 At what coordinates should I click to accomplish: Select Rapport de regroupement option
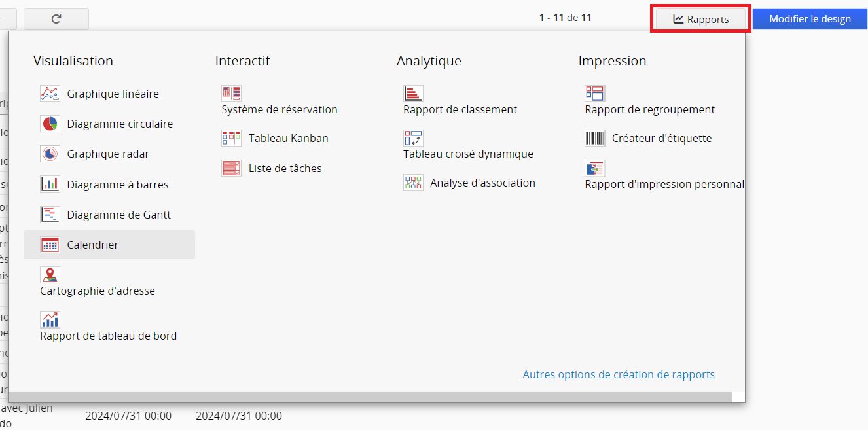(649, 109)
